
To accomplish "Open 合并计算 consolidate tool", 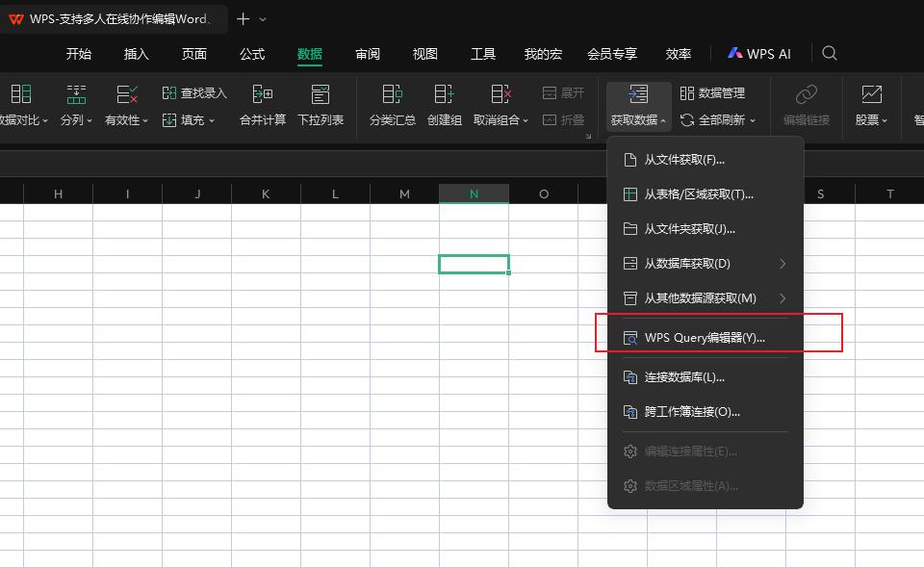I will click(263, 106).
